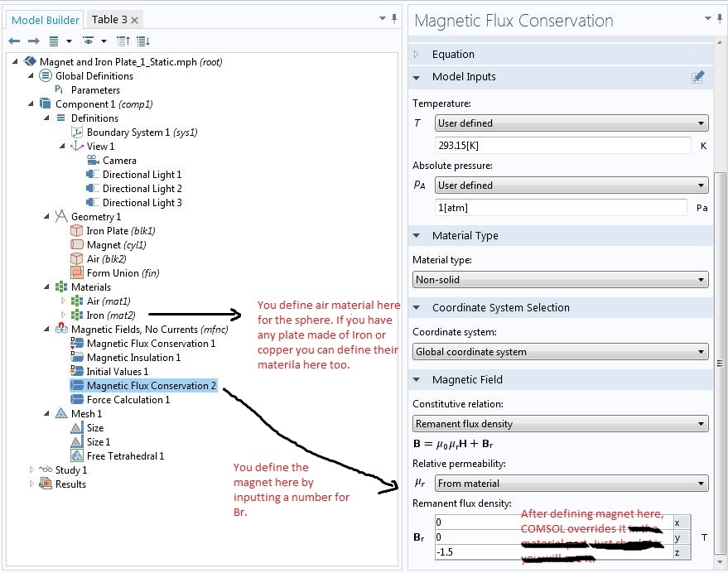
Task: Select the Force Calculation 1 node
Action: [128, 400]
